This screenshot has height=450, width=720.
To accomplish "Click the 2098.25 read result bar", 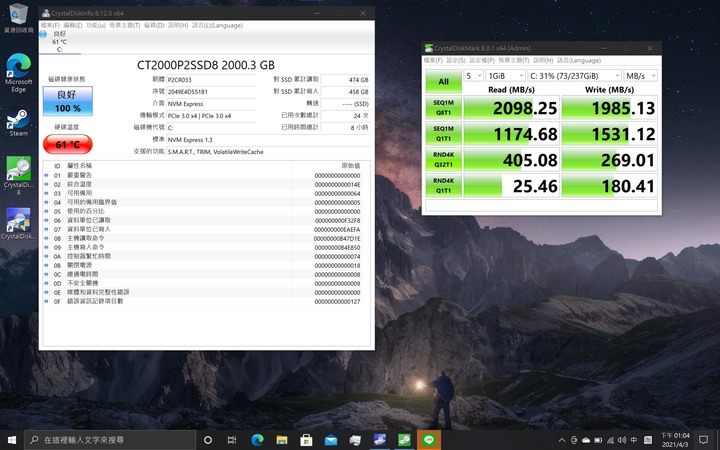I will [x=512, y=108].
